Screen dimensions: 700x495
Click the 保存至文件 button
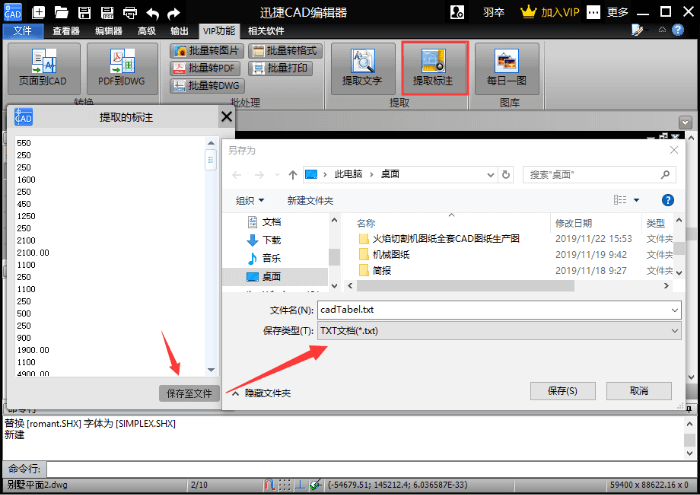189,393
